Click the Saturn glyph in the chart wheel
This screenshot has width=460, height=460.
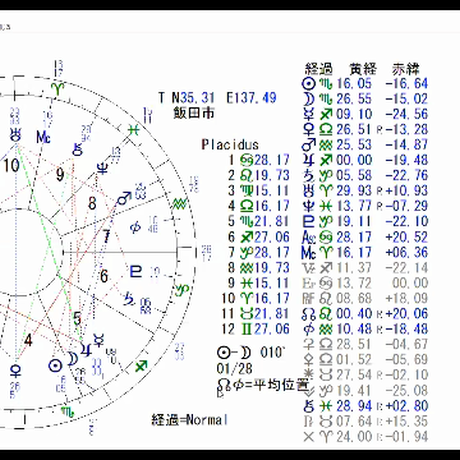point(129,299)
